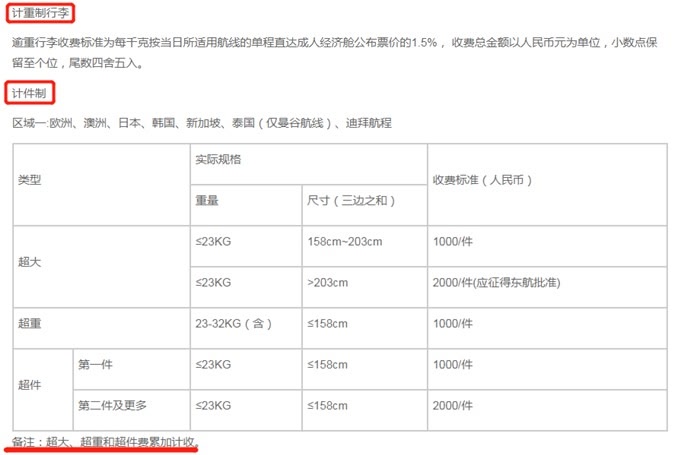The width and height of the screenshot is (680, 455).
Task: Select the 类型 header cell
Action: click(x=101, y=185)
